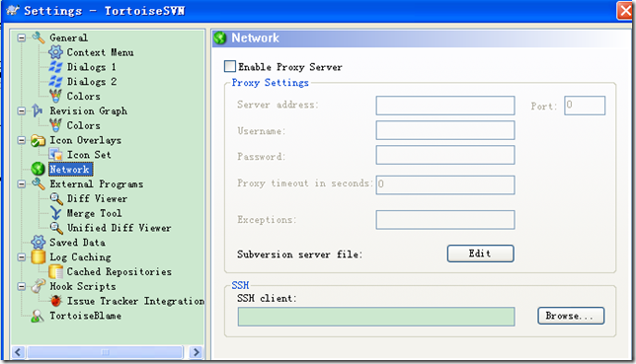Image resolution: width=636 pixels, height=364 pixels.
Task: Open Unified Diff Viewer settings
Action: (x=119, y=228)
